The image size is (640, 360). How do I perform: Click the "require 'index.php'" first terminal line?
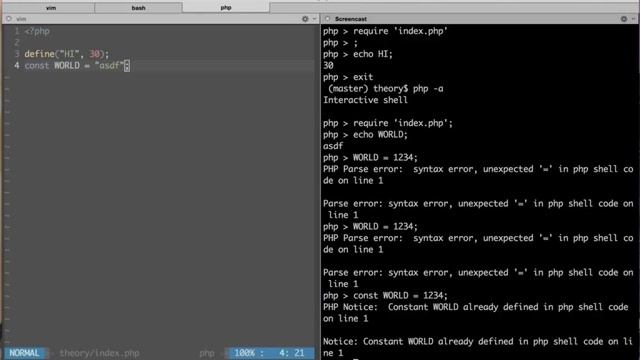pos(385,31)
